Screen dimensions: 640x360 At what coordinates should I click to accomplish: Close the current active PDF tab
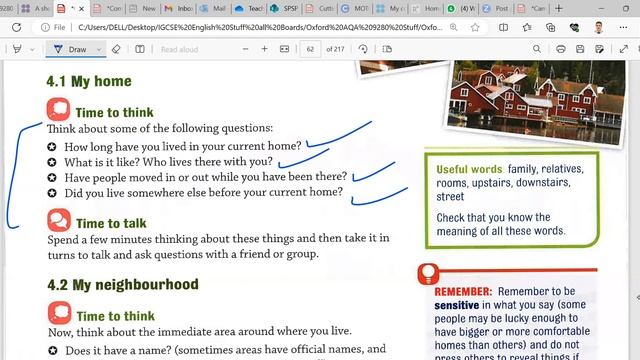(81, 9)
